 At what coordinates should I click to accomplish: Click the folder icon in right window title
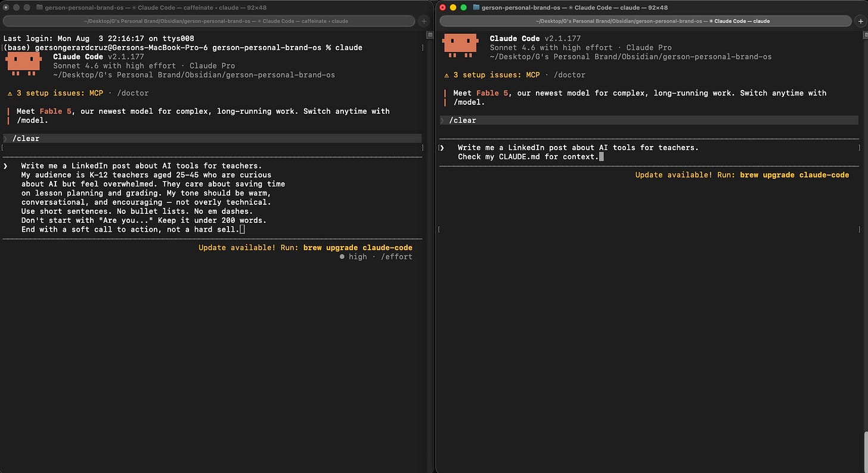pos(476,7)
